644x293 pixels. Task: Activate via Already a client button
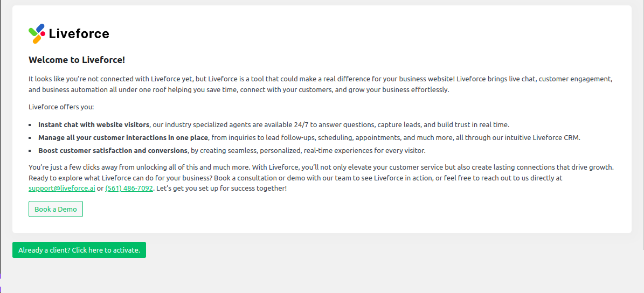(x=79, y=250)
